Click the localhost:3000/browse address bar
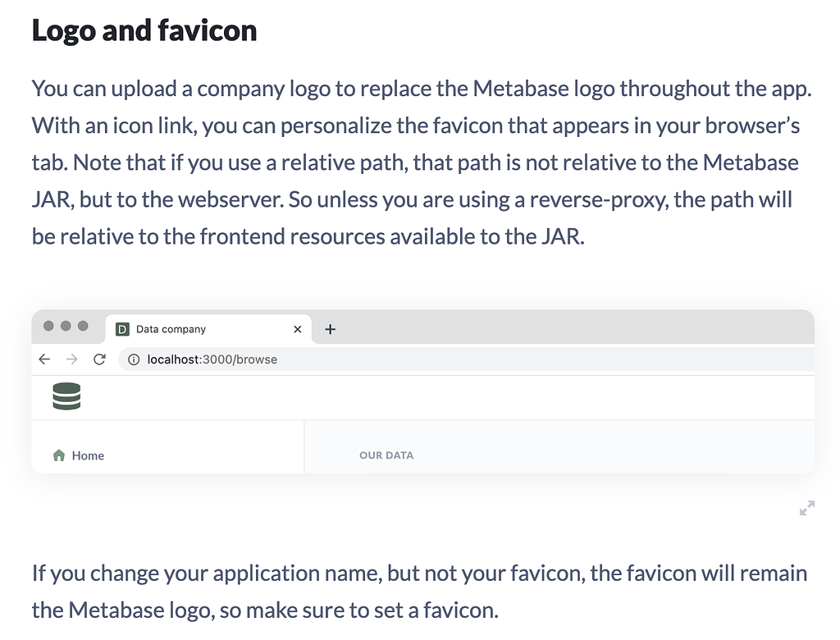 tap(466, 359)
